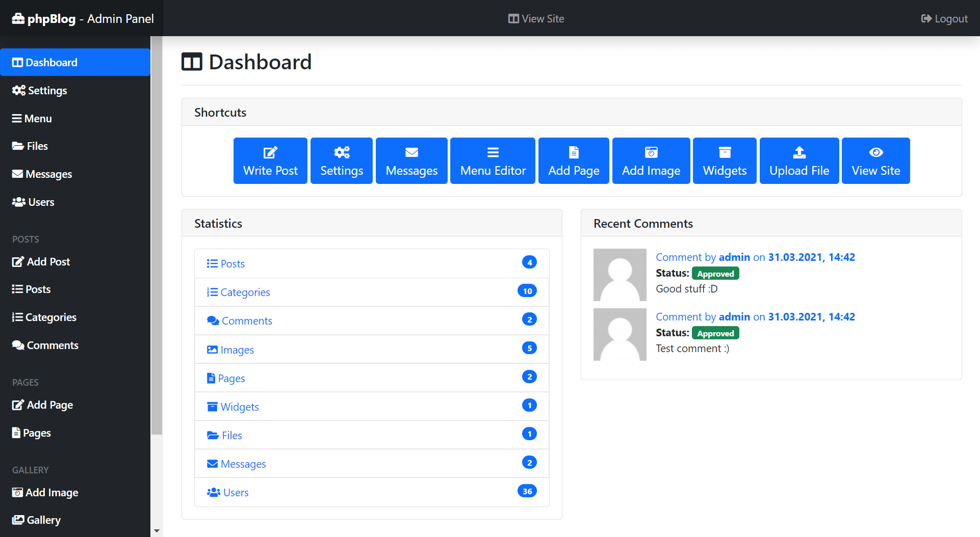This screenshot has height=537, width=980.
Task: Click the Test comment avatar thumbnail
Action: [x=620, y=335]
